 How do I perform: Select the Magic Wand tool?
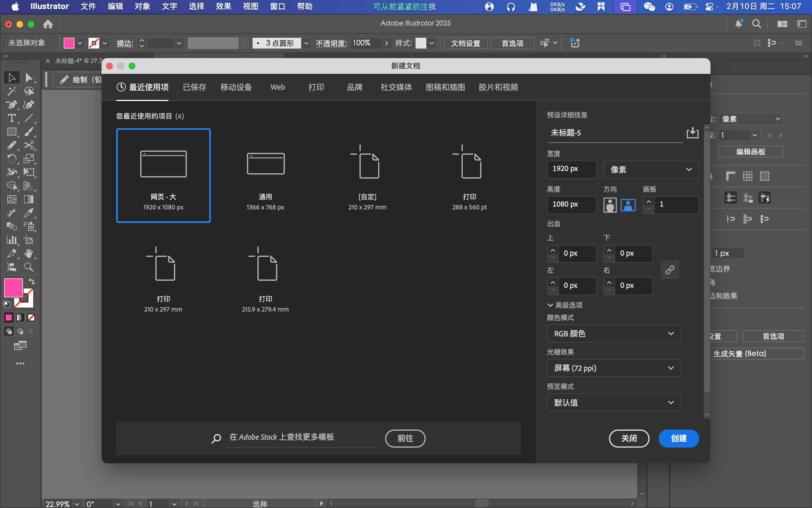(x=12, y=91)
